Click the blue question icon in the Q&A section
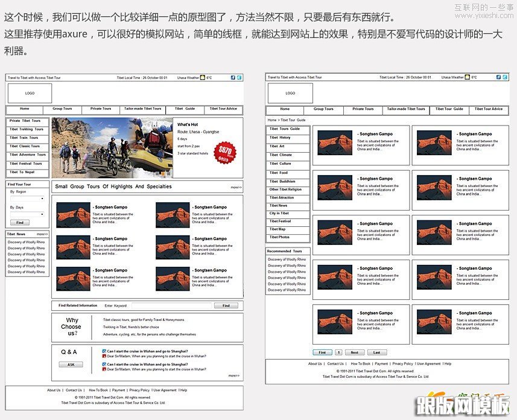The width and height of the screenshot is (517, 420). pos(104,351)
